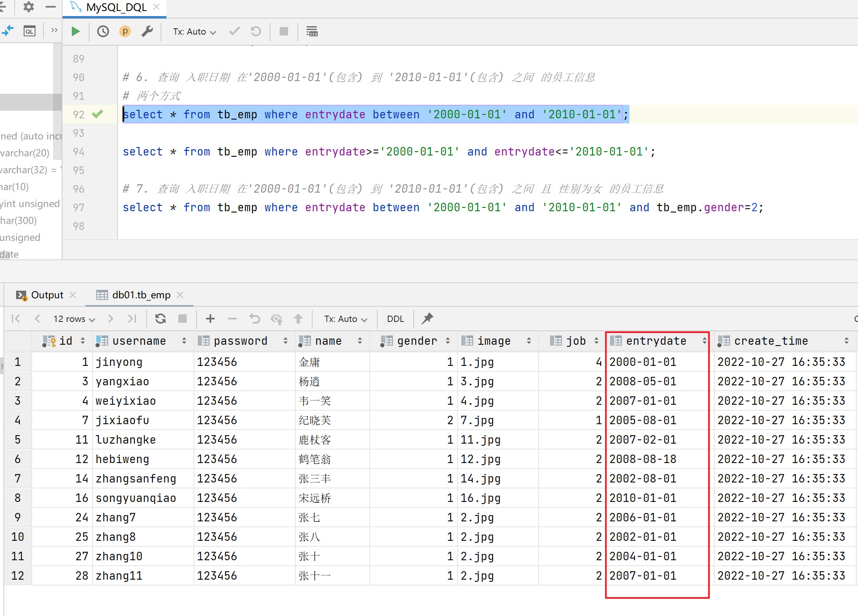Open the settings gear icon in the top left

pos(28,7)
